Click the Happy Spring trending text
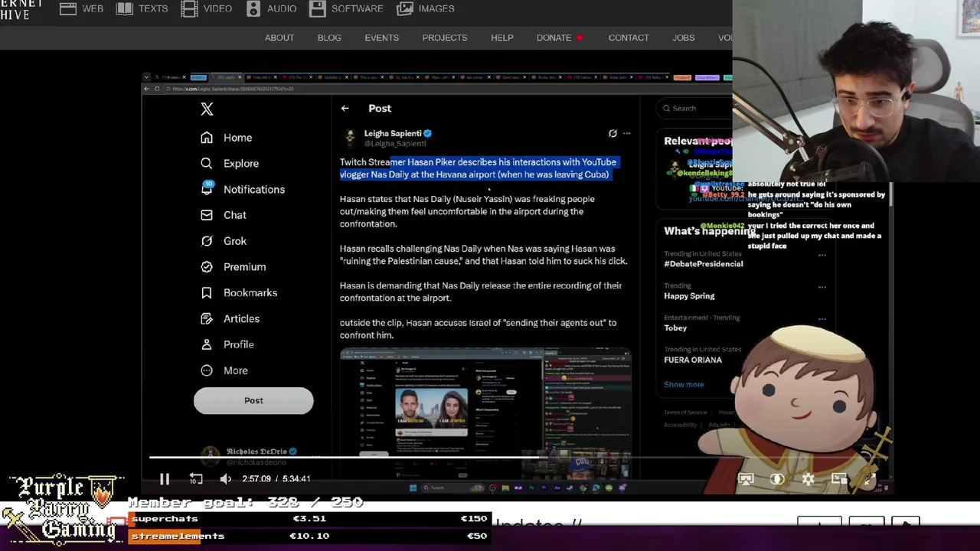Image resolution: width=980 pixels, height=551 pixels. (x=689, y=296)
